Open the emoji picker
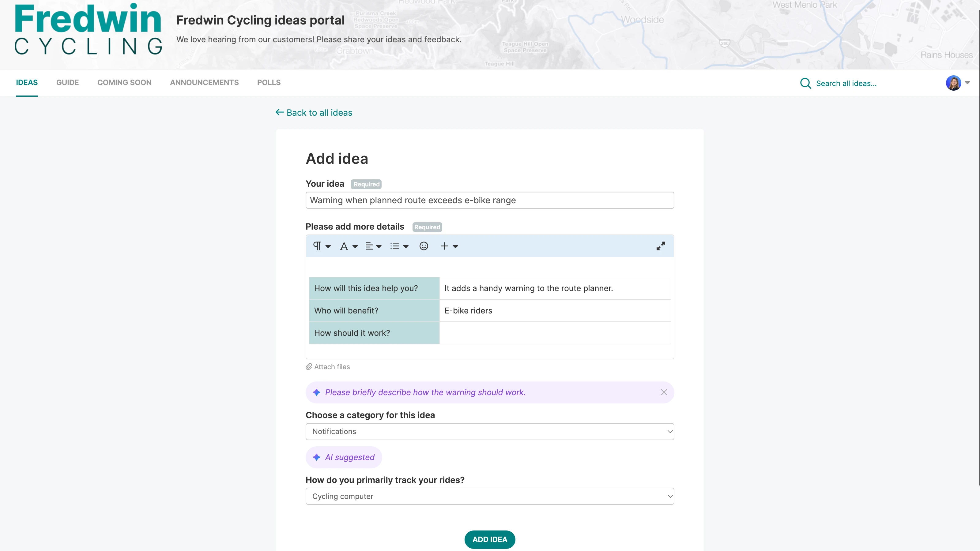Viewport: 980px width, 551px height. coord(424,246)
